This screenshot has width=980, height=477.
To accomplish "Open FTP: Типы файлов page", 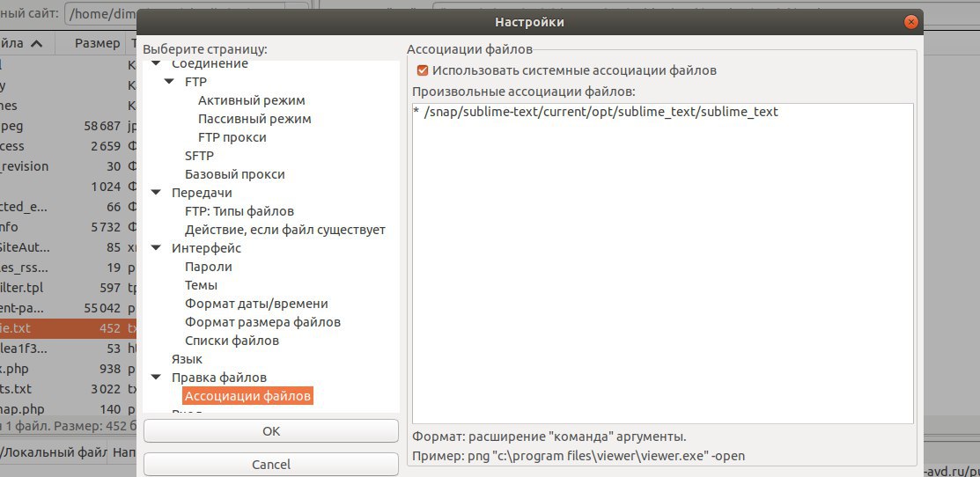I will [x=239, y=211].
